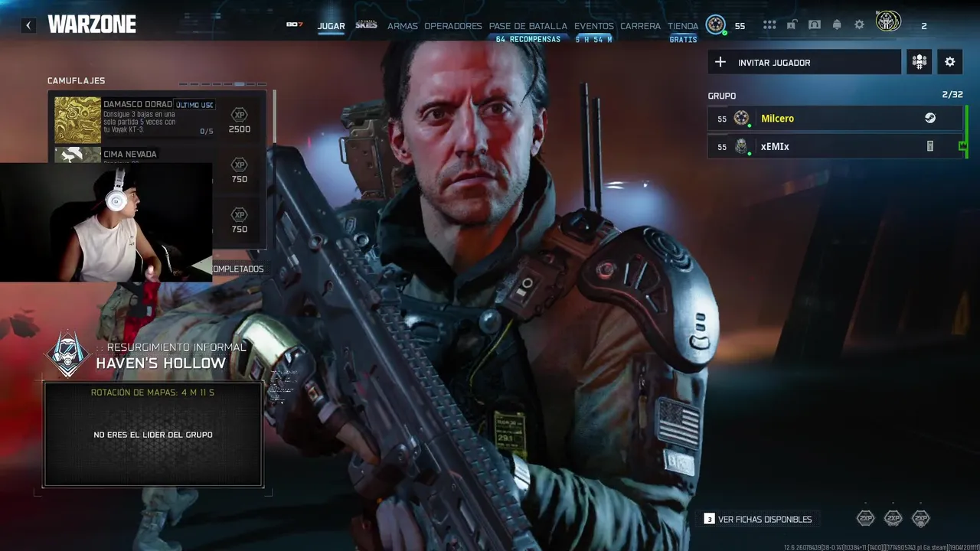Open the Cima Nevada camo thumbnail

(x=77, y=155)
